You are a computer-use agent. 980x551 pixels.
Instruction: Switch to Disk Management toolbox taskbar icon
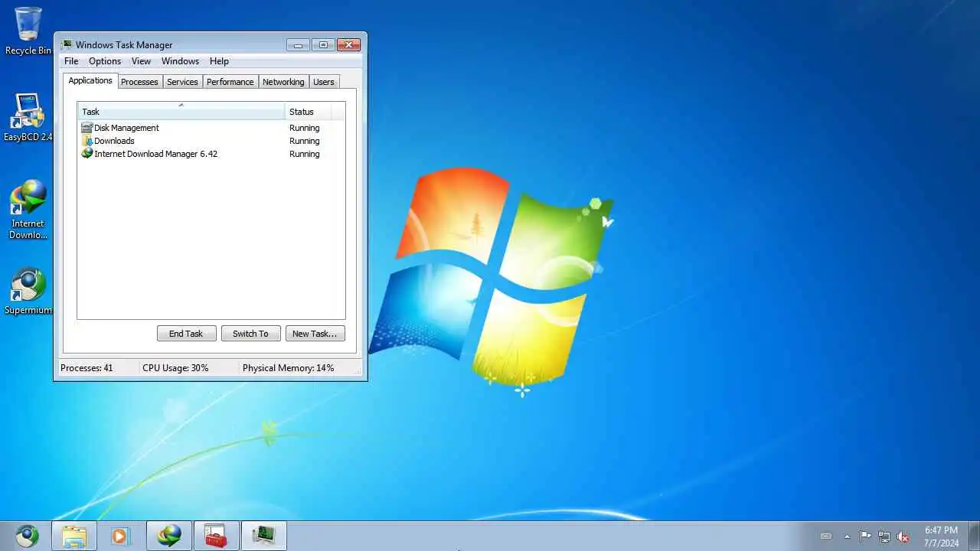(x=217, y=536)
